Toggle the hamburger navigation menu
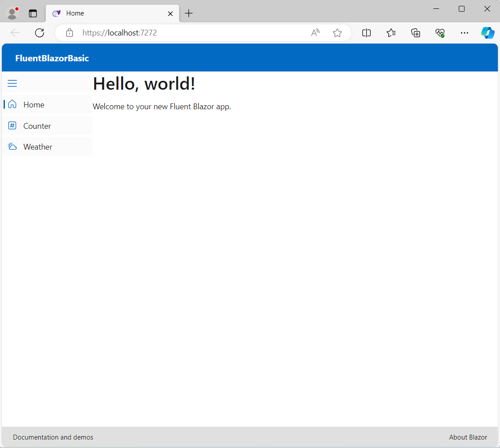The image size is (500, 448). tap(12, 83)
